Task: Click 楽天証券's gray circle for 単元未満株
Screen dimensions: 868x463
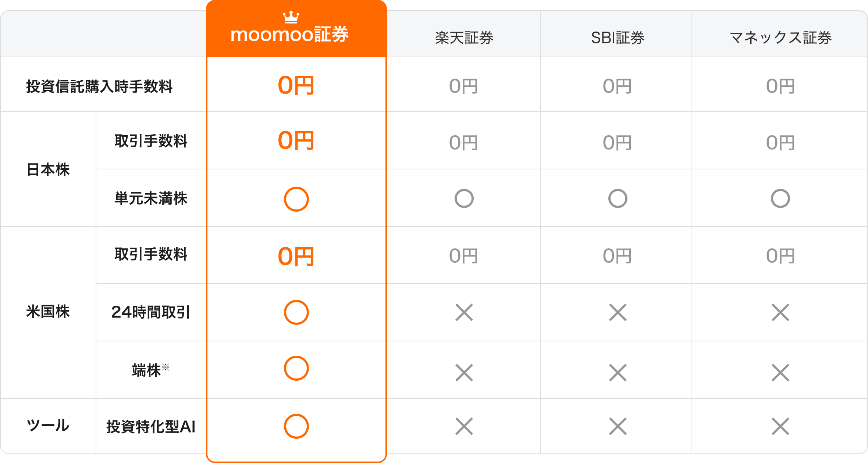Action: pos(464,198)
